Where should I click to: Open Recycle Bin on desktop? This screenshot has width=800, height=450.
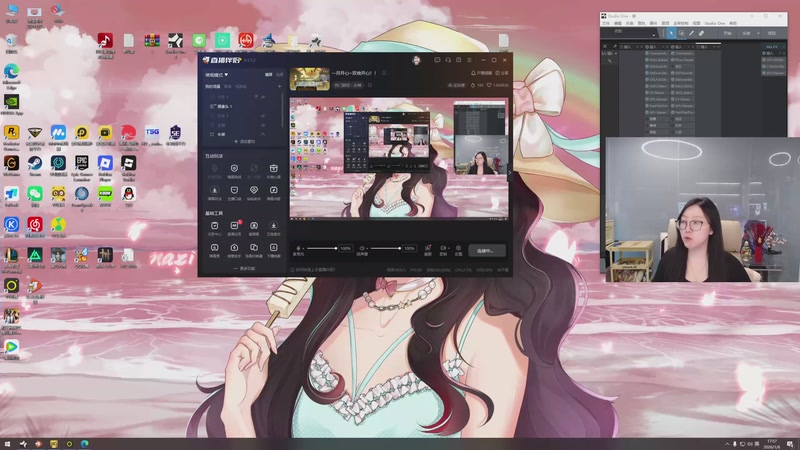tap(11, 43)
